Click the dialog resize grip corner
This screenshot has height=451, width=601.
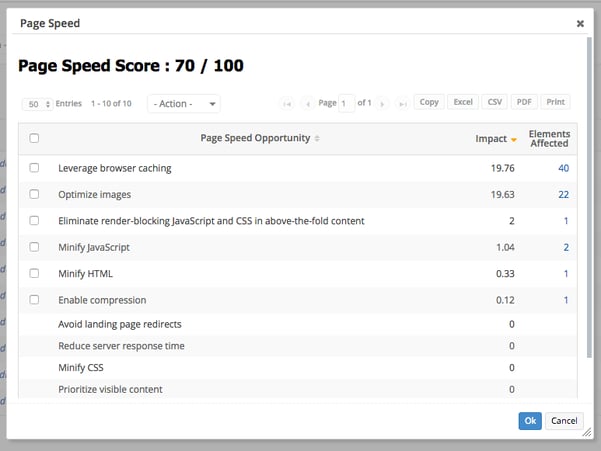pos(587,433)
